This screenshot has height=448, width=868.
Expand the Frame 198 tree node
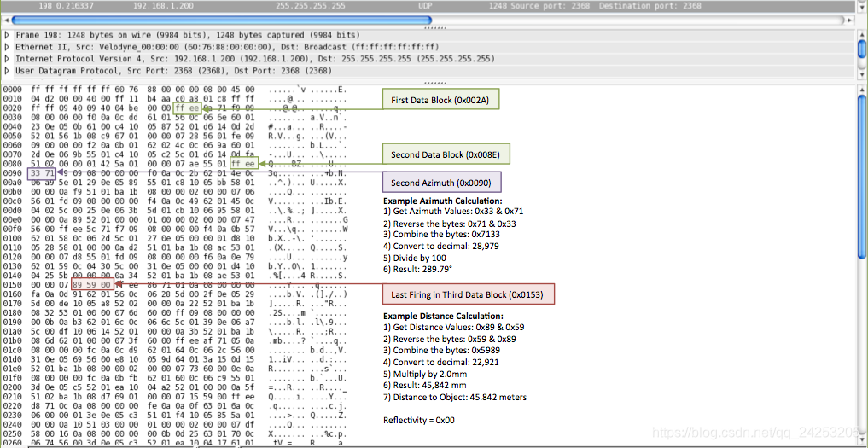[7, 35]
